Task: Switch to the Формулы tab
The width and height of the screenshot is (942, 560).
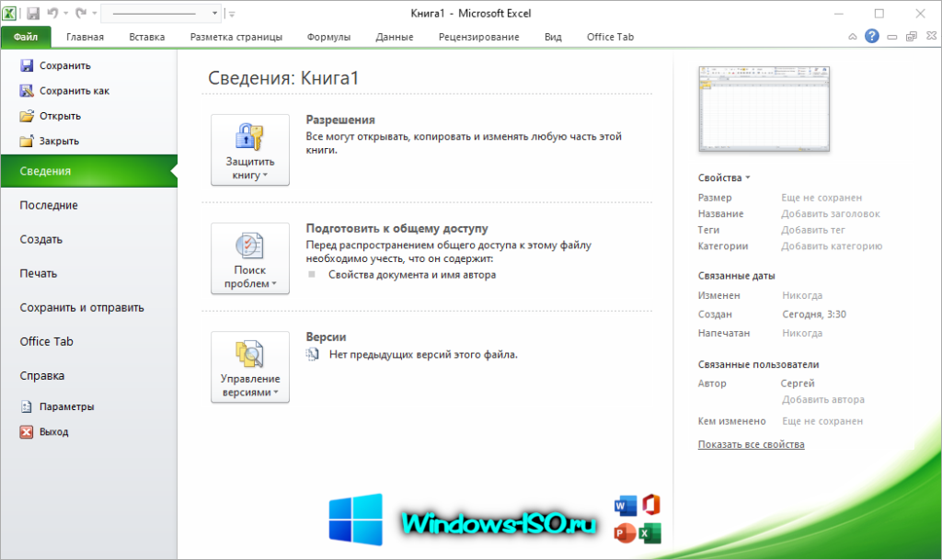Action: pyautogui.click(x=328, y=37)
